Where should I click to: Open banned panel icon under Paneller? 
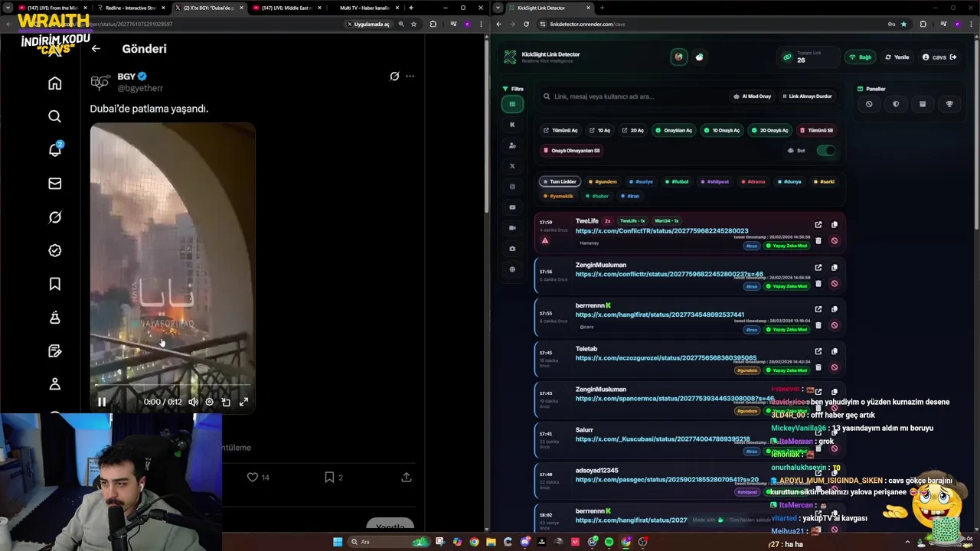tap(869, 104)
